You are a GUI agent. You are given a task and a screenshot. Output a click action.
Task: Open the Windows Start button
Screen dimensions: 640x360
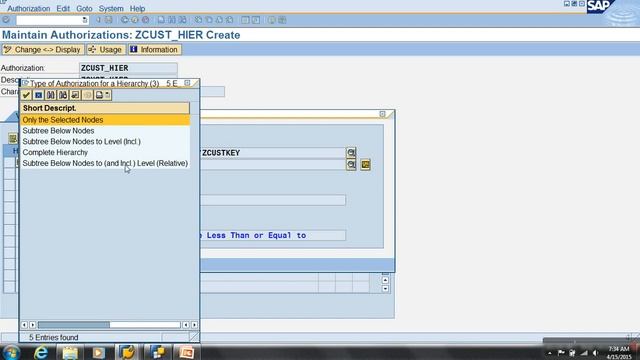[x=11, y=352]
